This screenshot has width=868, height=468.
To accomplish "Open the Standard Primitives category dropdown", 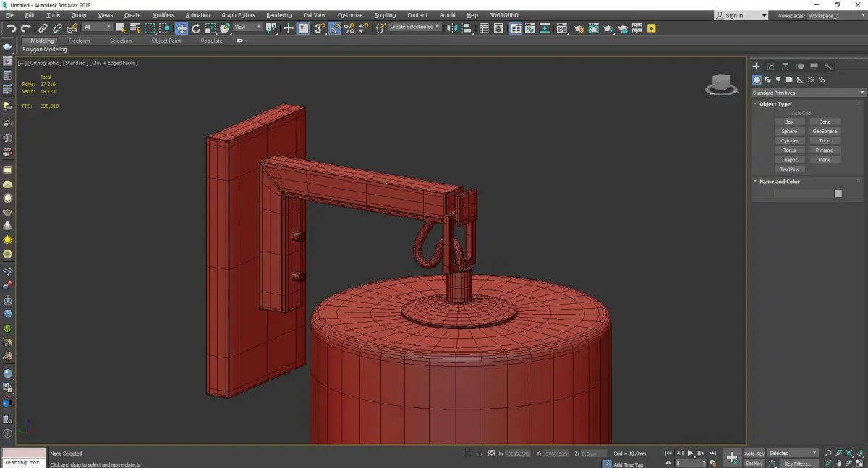I will point(808,93).
